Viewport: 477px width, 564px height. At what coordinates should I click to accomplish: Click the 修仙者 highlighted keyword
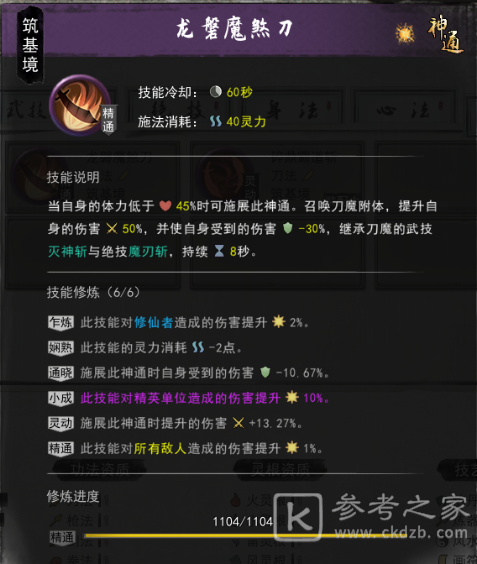coord(154,322)
